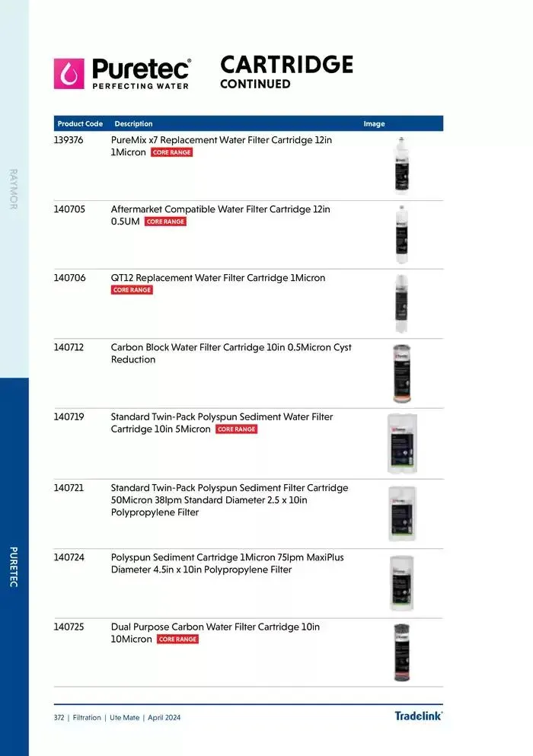Click the PERFECTING WATER tagline
533x756 pixels.
pos(140,86)
